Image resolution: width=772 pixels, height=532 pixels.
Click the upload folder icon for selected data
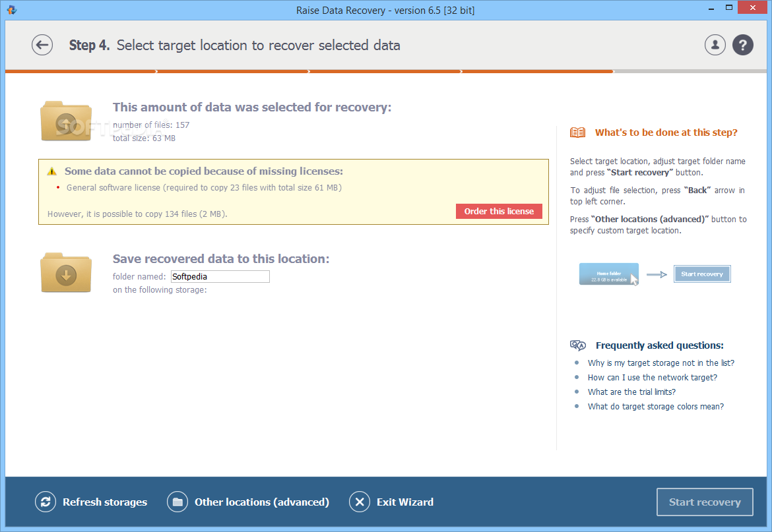point(66,121)
